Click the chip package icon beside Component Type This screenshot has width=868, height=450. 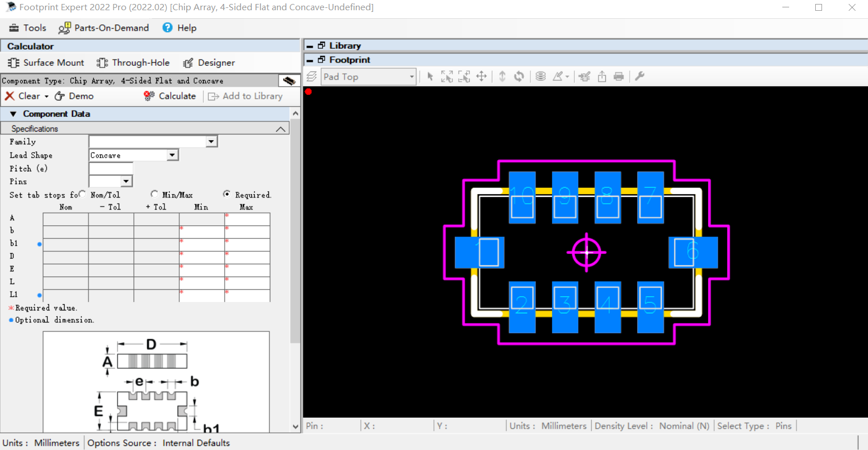coord(288,81)
